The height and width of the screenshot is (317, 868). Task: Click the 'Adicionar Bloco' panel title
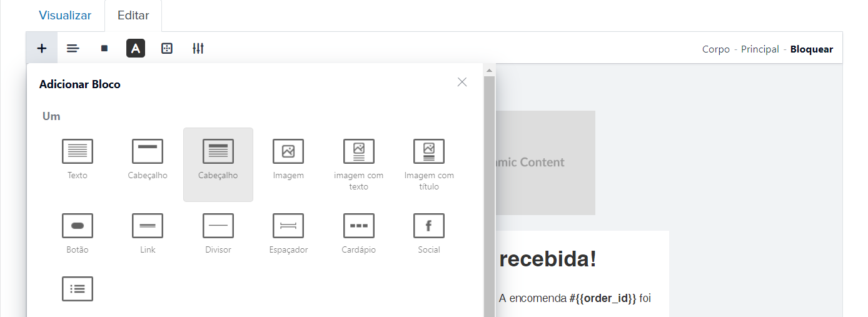pos(80,84)
